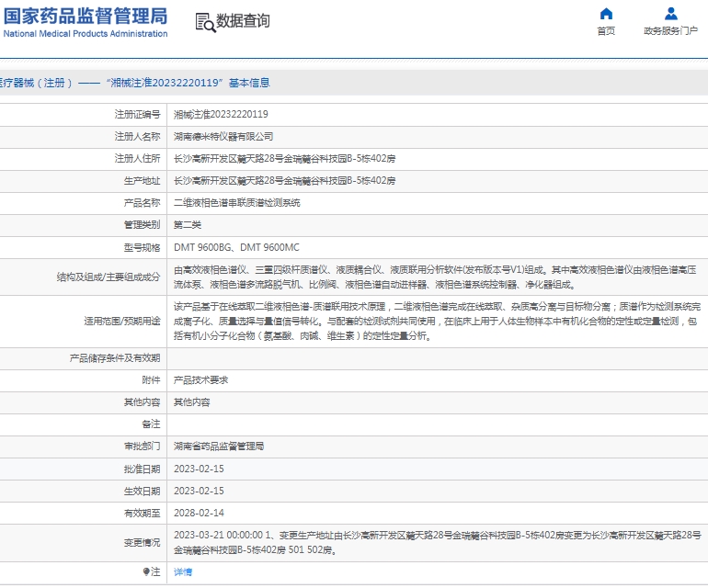Click the 产品技术要求 attachment value
This screenshot has height=588, width=708.
tap(201, 380)
